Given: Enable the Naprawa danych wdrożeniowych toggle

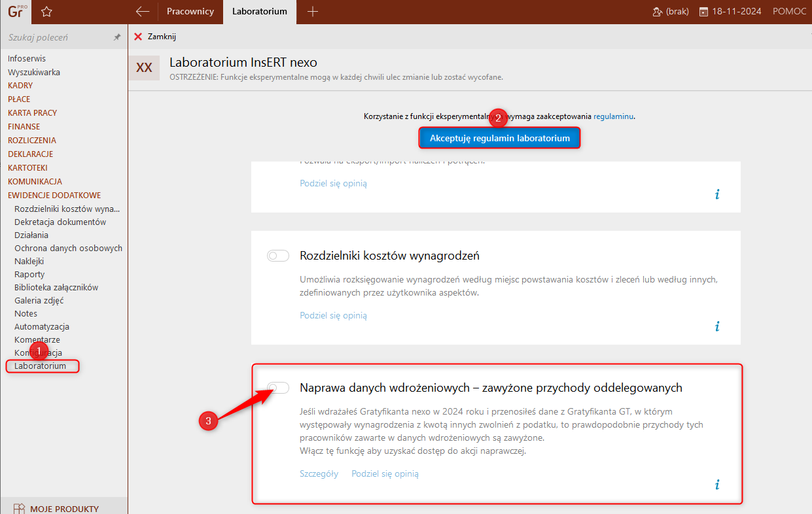Looking at the screenshot, I should tap(278, 388).
